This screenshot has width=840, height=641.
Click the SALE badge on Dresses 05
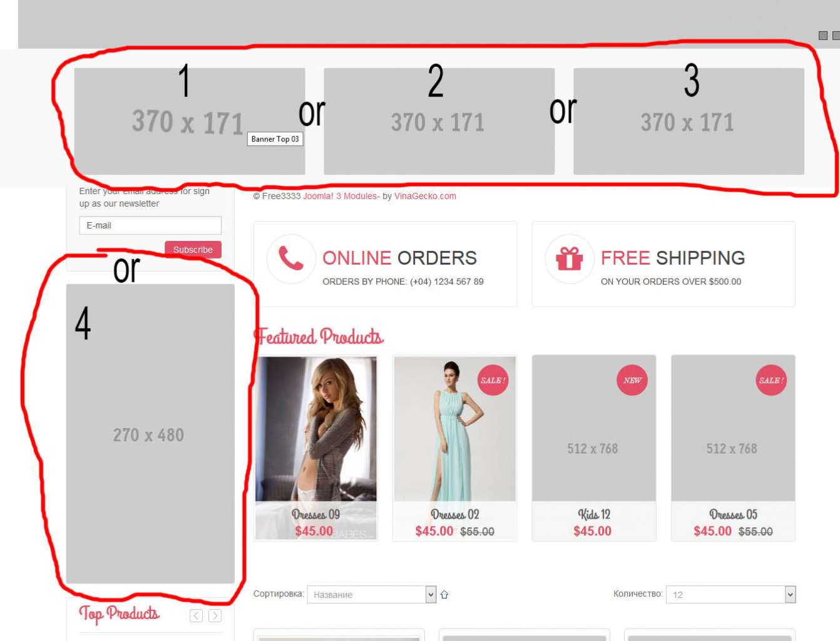click(x=771, y=380)
